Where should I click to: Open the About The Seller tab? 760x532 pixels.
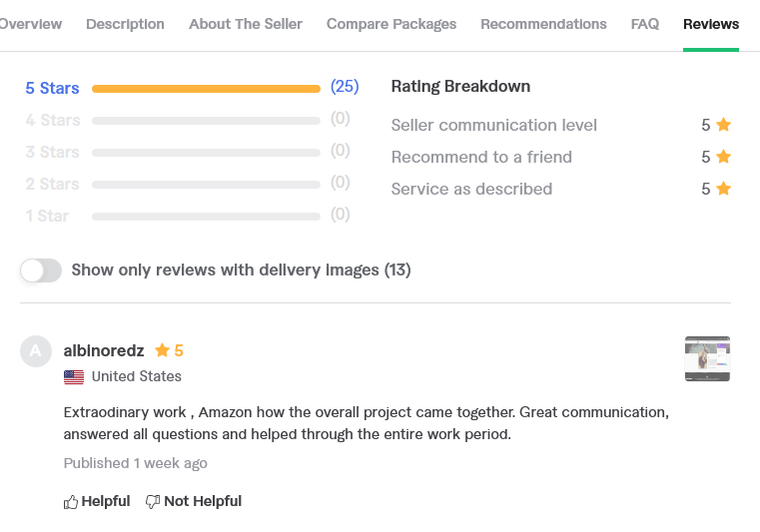(246, 24)
